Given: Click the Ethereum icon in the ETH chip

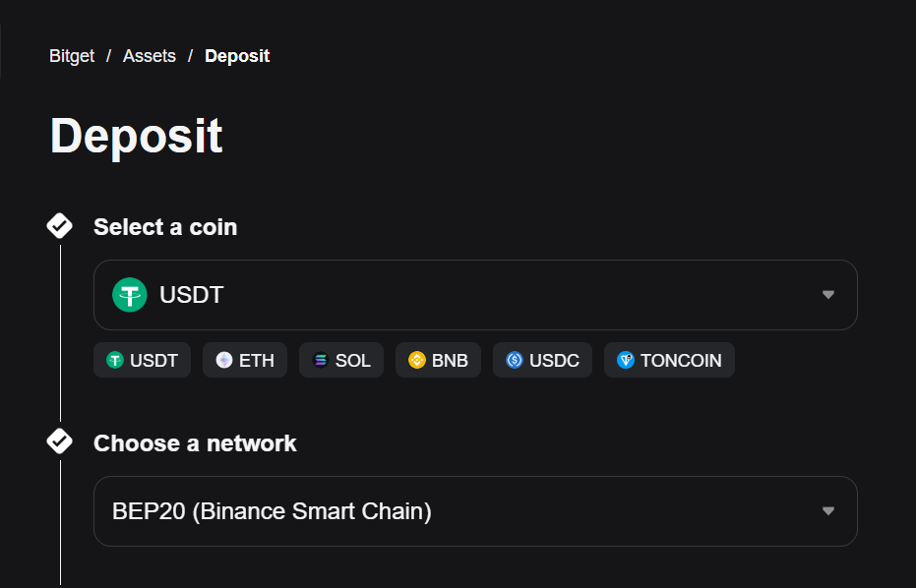Looking at the screenshot, I should click(x=224, y=360).
